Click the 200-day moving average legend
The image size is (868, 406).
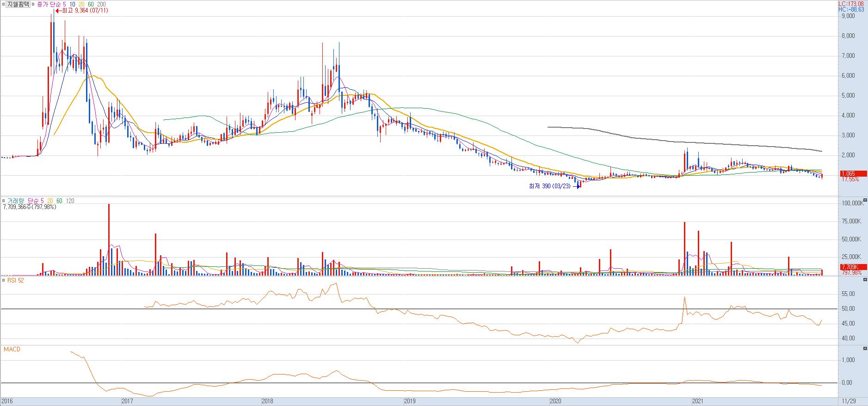point(101,4)
